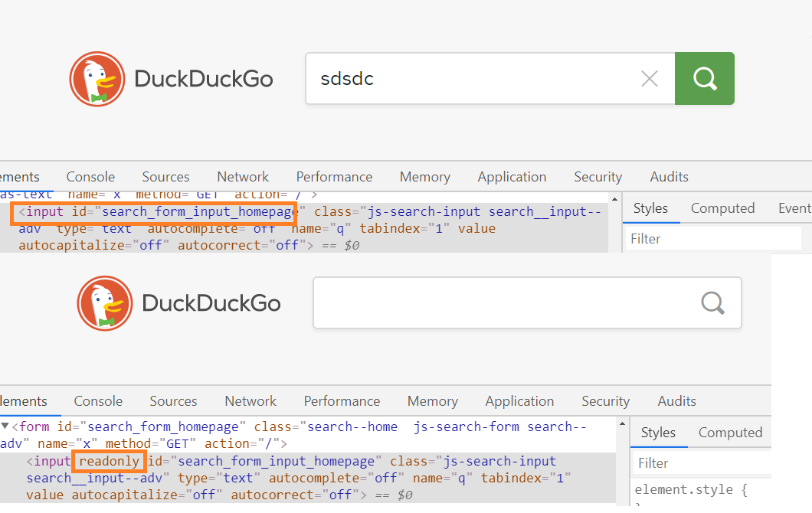
Task: Click the Audits tab
Action: tap(669, 176)
